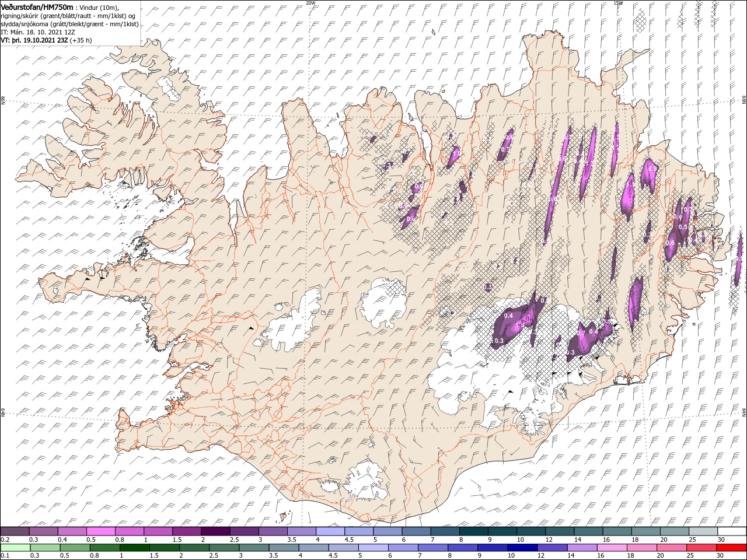Click the small Drangajökull glacier in the Westfjords
Image resolution: width=747 pixels, height=560 pixels.
(170, 87)
